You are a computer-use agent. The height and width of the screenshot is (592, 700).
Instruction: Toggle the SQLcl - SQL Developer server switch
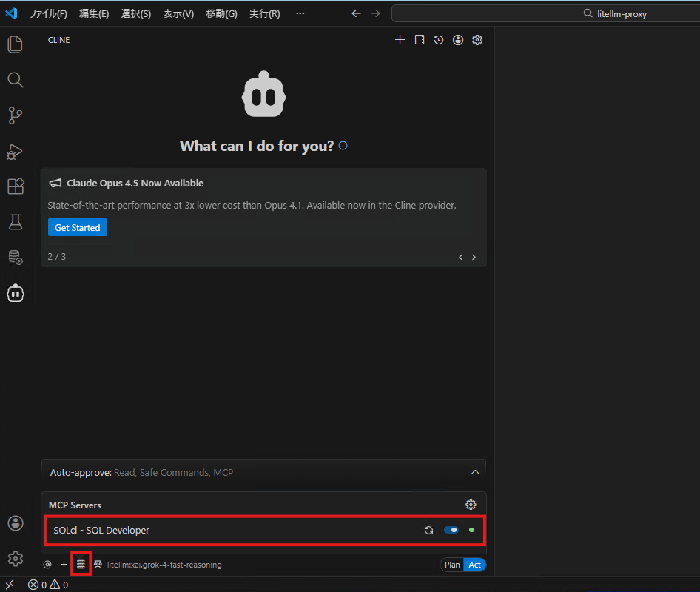coord(451,530)
